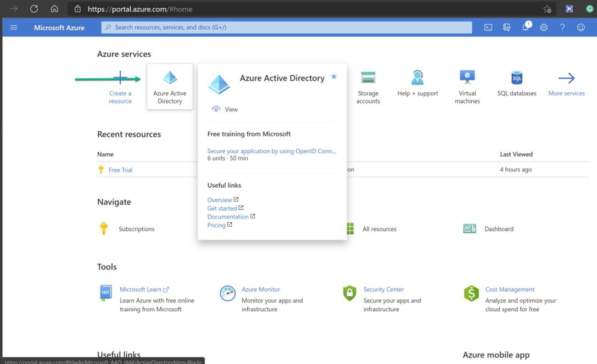This screenshot has width=597, height=364.
Task: Click the Microsoft Azure home title
Action: click(x=59, y=27)
